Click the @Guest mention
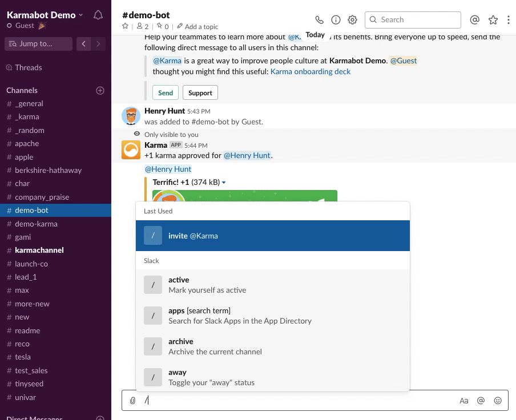The height and width of the screenshot is (420, 516). tap(404, 61)
